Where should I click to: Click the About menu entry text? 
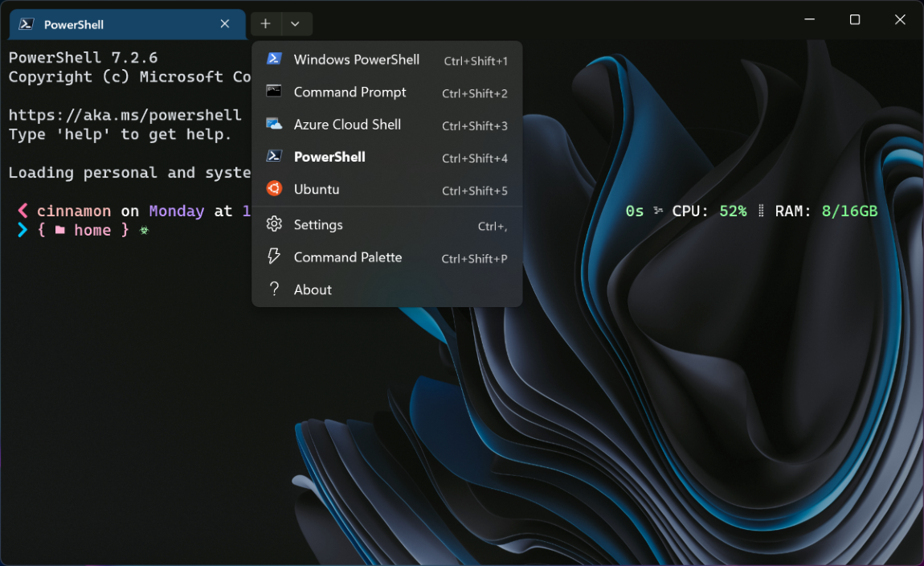coord(313,289)
